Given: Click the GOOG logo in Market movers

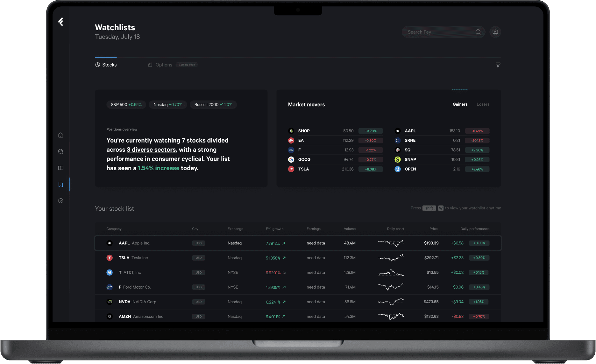Looking at the screenshot, I should click(x=291, y=159).
